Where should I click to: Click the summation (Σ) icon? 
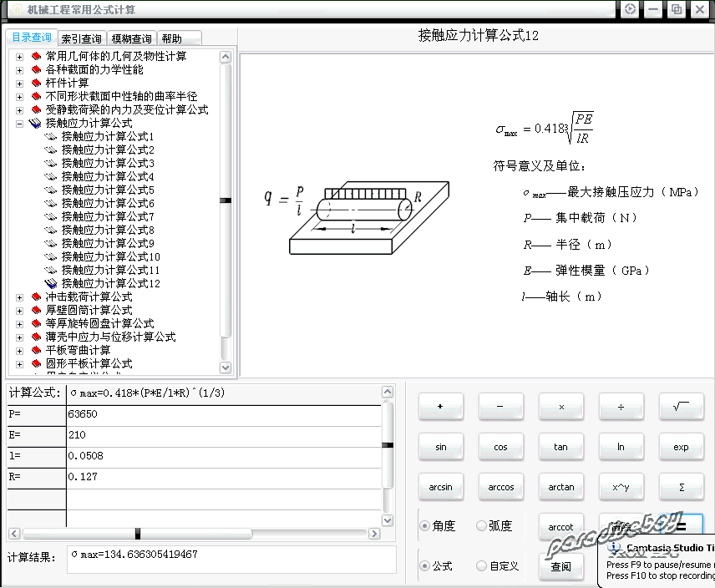pyautogui.click(x=682, y=487)
